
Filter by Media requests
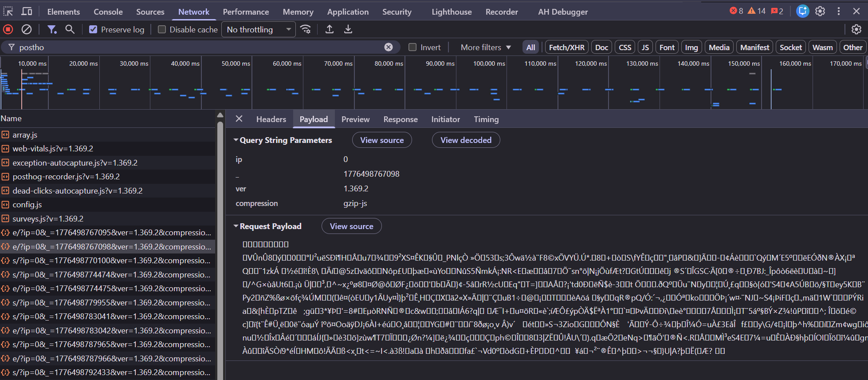click(719, 47)
